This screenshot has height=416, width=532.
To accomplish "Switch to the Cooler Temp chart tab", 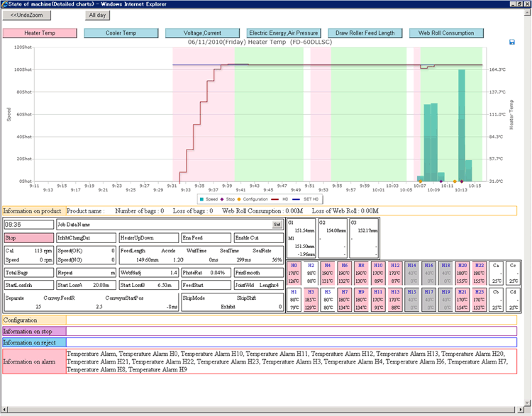I will coord(121,33).
